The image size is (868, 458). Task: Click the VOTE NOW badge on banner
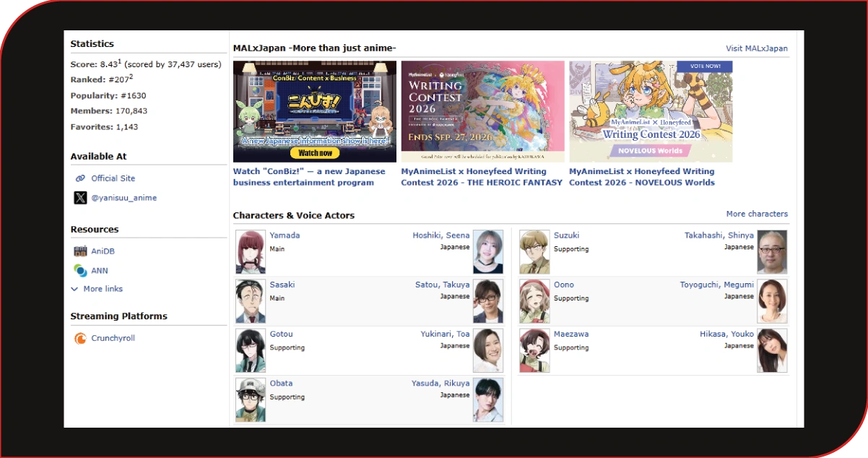coord(704,66)
